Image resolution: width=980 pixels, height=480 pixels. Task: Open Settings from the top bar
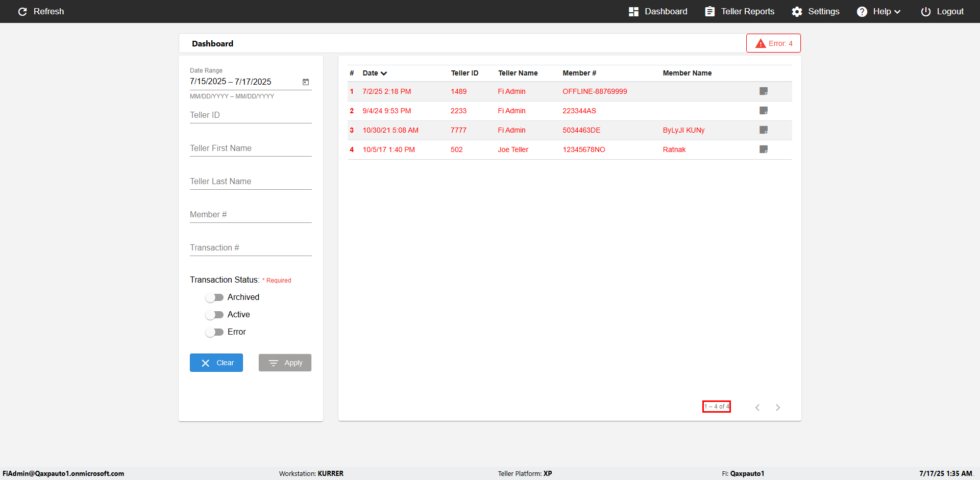[x=816, y=11]
